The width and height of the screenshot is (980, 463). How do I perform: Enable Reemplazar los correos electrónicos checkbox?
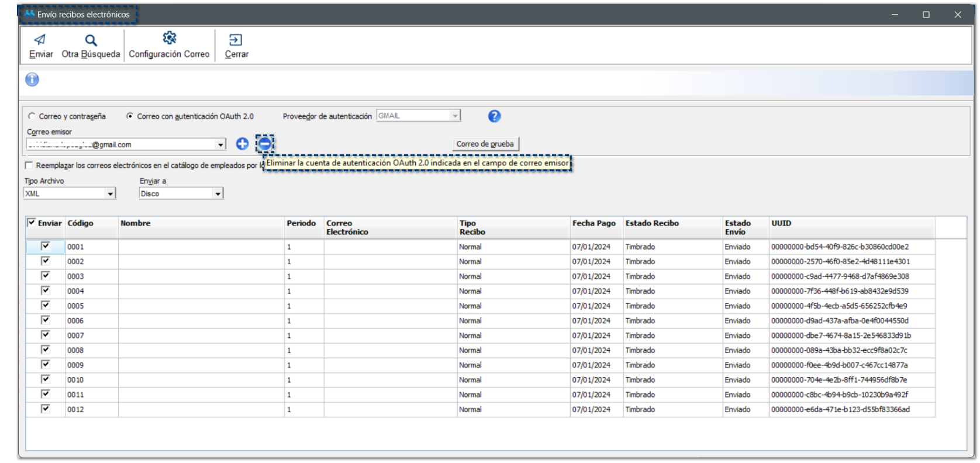click(x=29, y=165)
